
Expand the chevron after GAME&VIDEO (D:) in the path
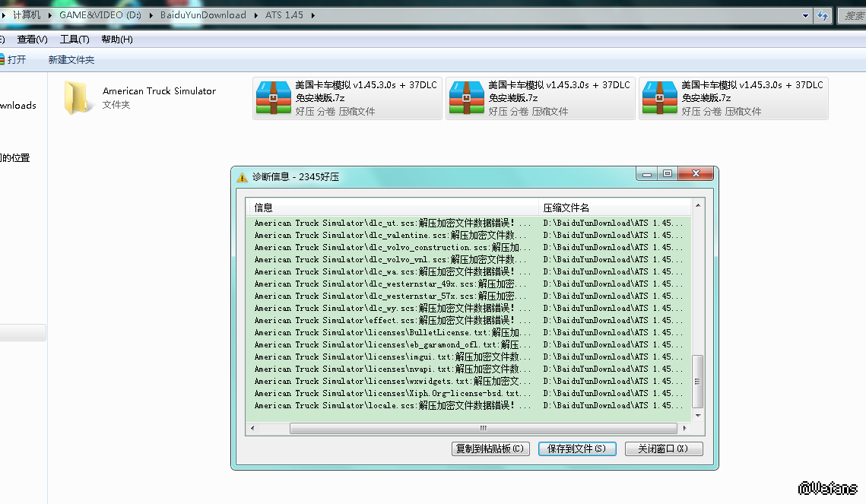coord(151,15)
